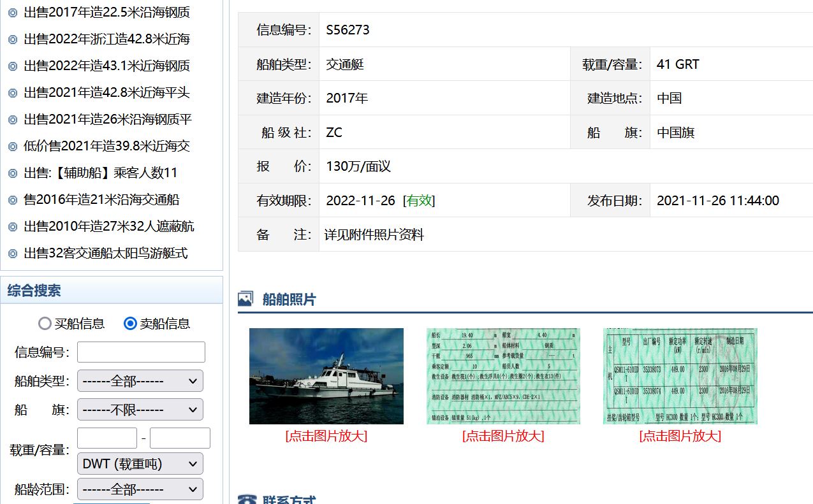Screen dimensions: 813x504
Task: Select the 卖船信息 radio button
Action: tap(131, 324)
